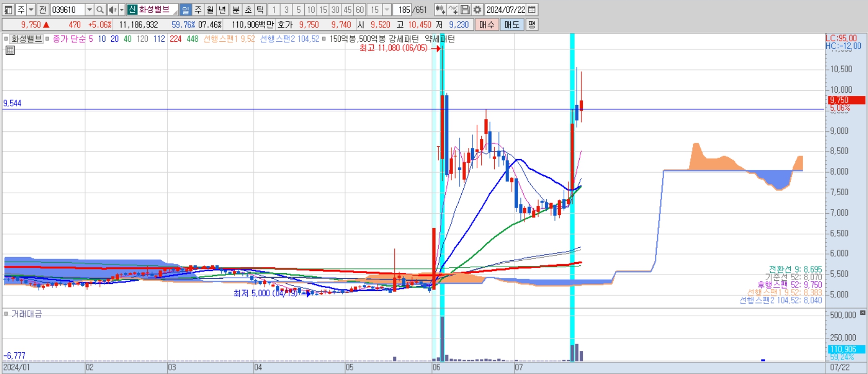
Task: Expand the stock code 039610 dropdown
Action: 90,10
